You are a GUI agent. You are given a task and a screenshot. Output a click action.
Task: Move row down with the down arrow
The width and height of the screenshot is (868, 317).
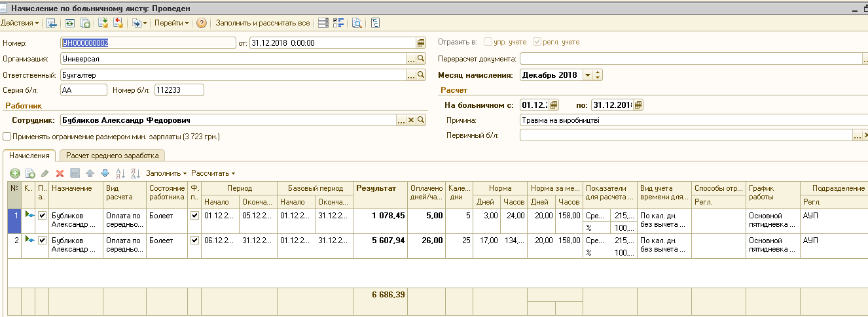tap(105, 173)
